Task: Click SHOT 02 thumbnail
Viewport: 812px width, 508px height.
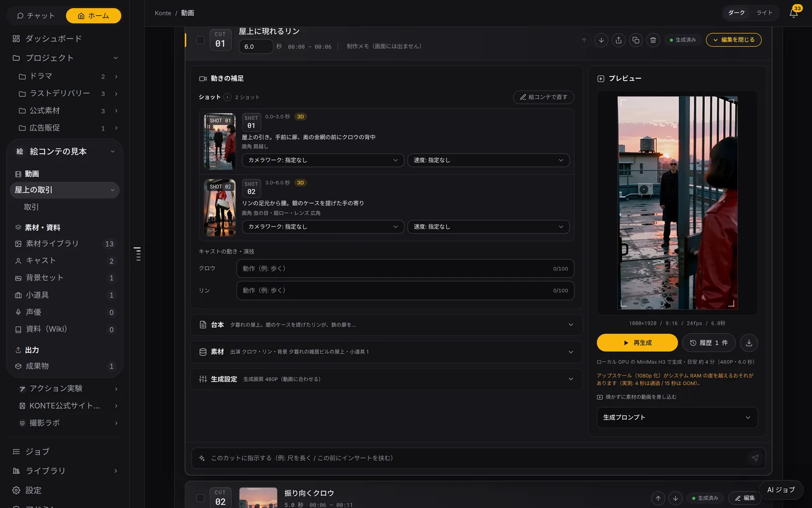Action: pyautogui.click(x=220, y=208)
